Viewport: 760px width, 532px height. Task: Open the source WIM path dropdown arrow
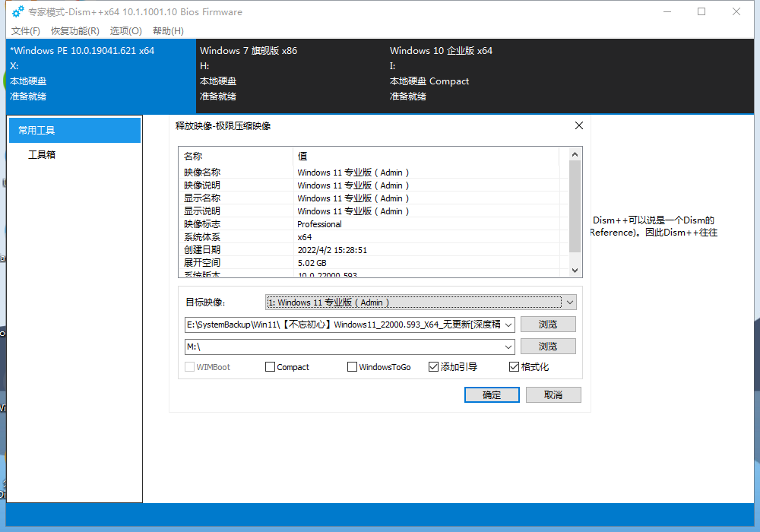[508, 325]
